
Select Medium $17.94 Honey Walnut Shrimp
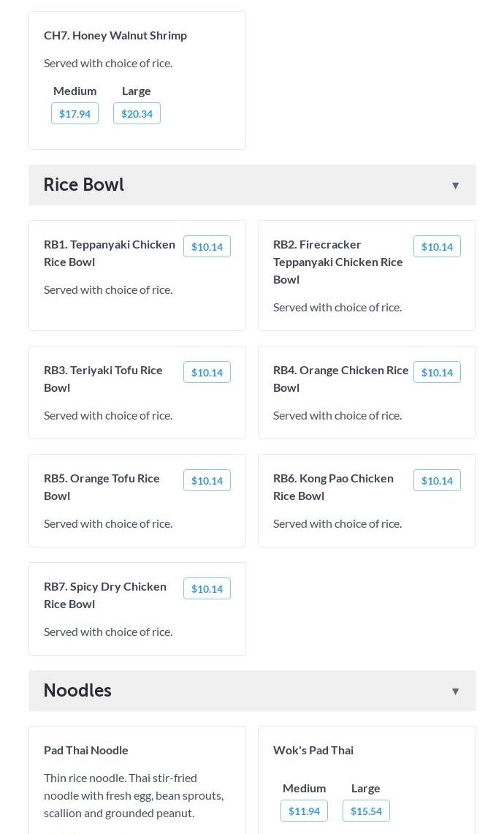click(75, 113)
